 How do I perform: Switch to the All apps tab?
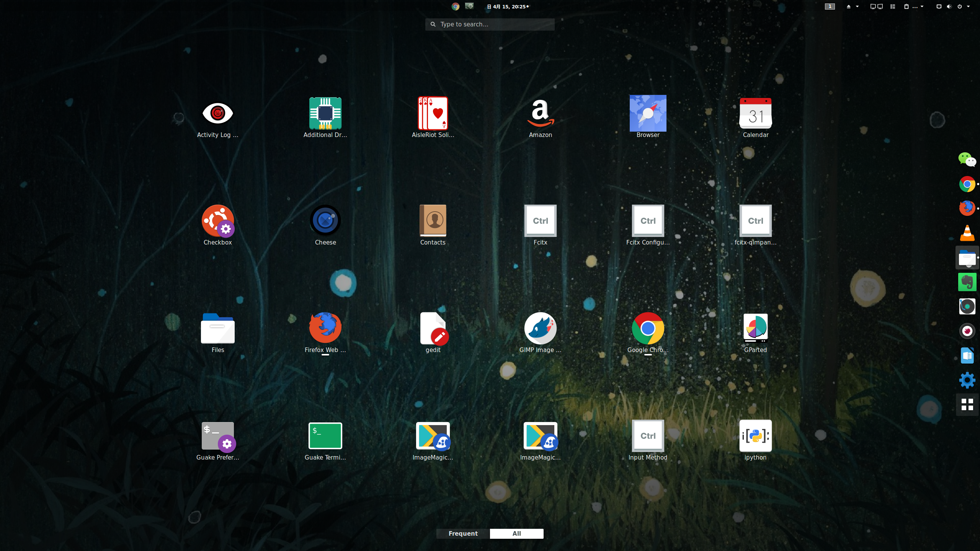pos(516,533)
